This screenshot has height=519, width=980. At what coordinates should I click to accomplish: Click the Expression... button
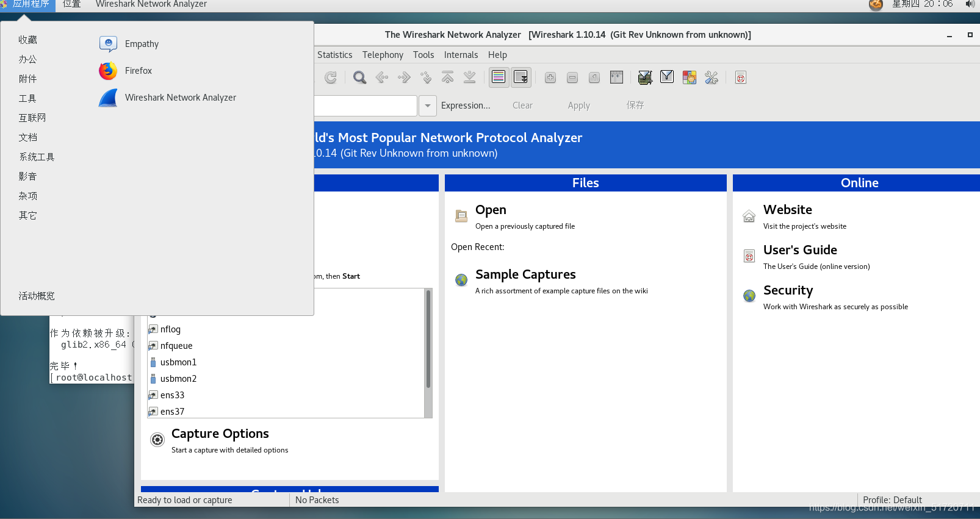point(466,106)
